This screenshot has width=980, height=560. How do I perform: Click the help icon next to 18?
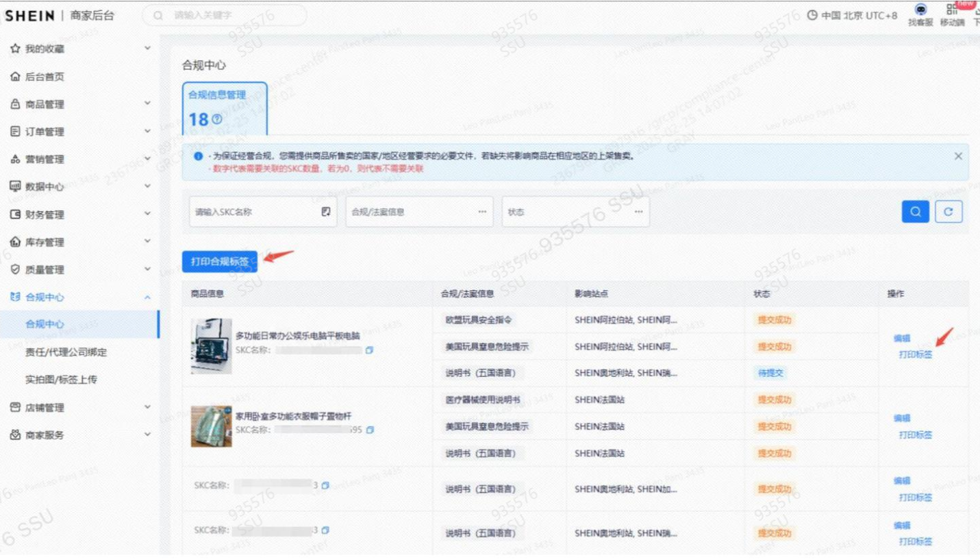pyautogui.click(x=218, y=120)
